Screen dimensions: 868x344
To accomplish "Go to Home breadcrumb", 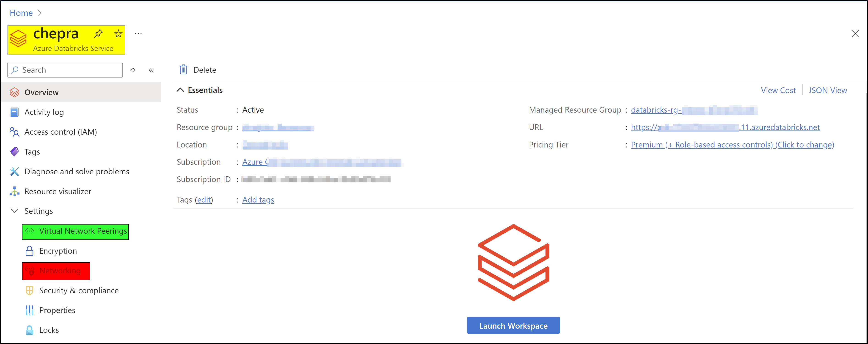I will click(x=21, y=13).
